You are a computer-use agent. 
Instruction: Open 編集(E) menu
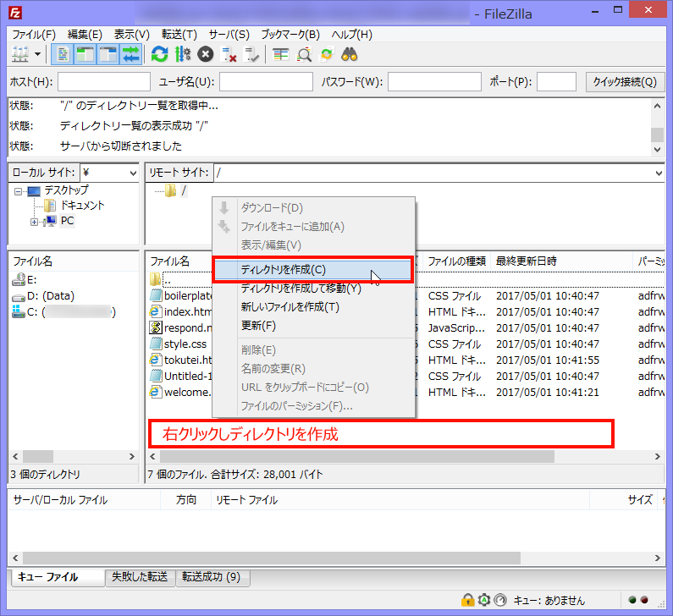tap(85, 35)
